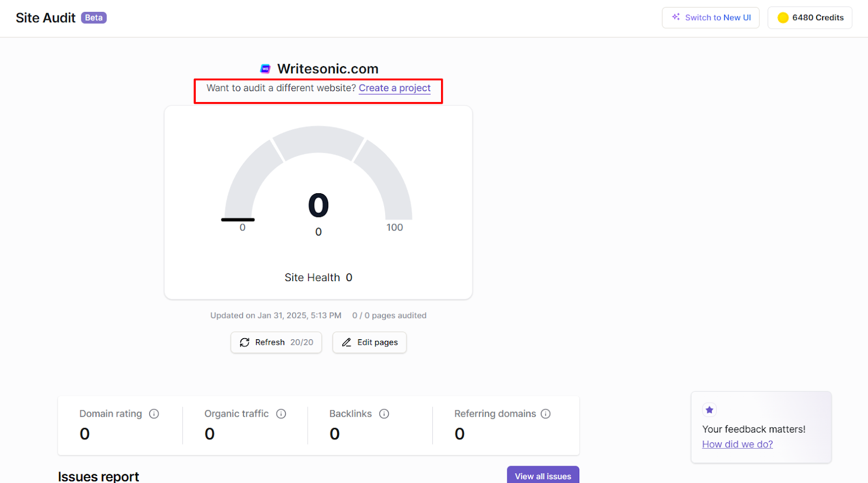Click the Site Audit page title
This screenshot has width=868, height=483.
pos(46,18)
